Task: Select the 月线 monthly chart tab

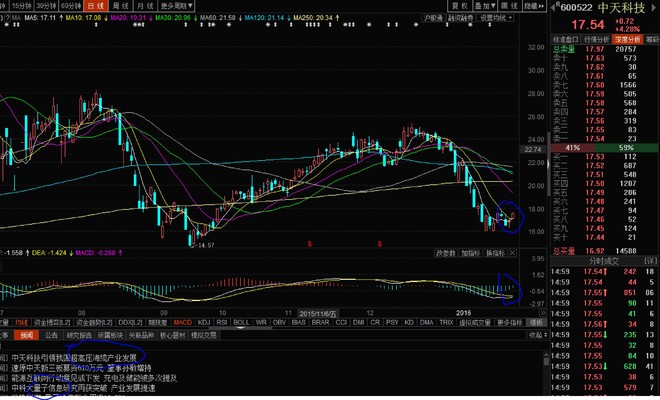Action: pos(145,5)
